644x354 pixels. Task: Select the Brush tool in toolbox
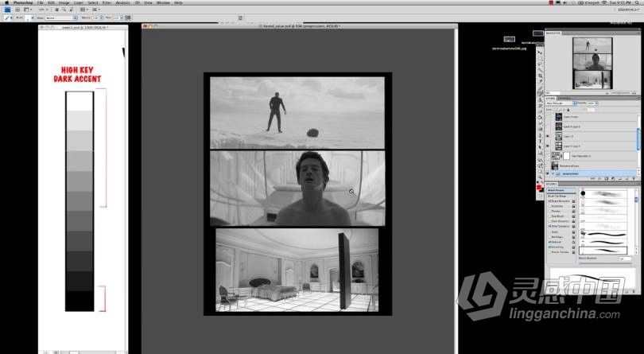(x=540, y=93)
